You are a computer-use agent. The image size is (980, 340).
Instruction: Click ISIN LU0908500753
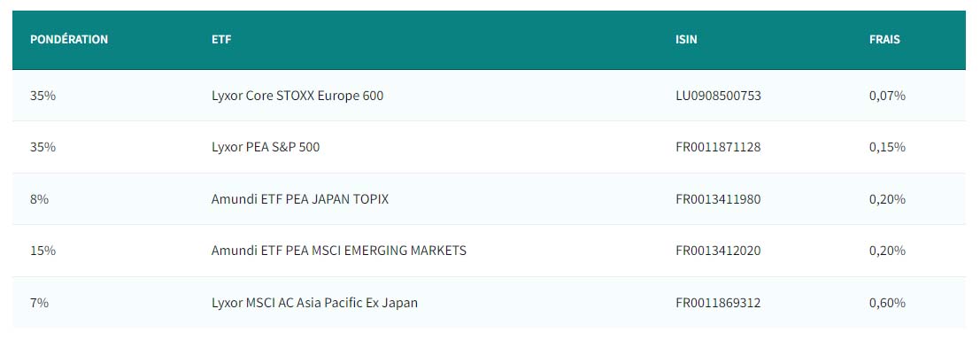[718, 96]
